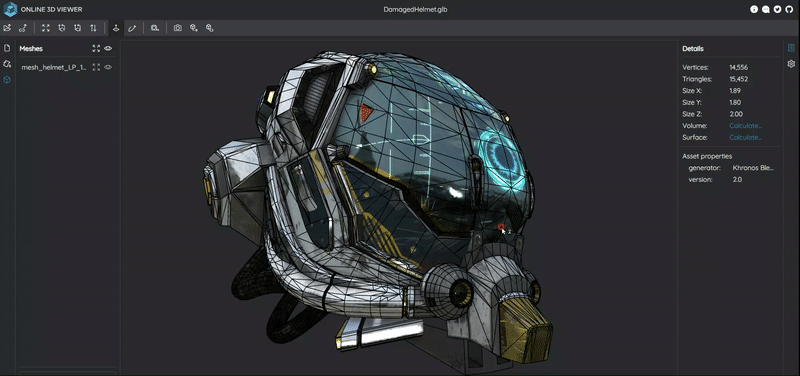Image resolution: width=800 pixels, height=376 pixels.
Task: Click the Asset properties heading
Action: pyautogui.click(x=707, y=156)
